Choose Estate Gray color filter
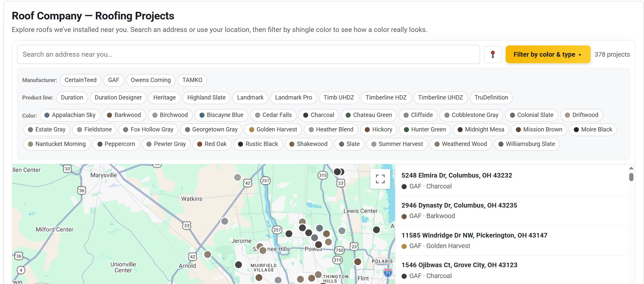The image size is (644, 284). tap(47, 129)
